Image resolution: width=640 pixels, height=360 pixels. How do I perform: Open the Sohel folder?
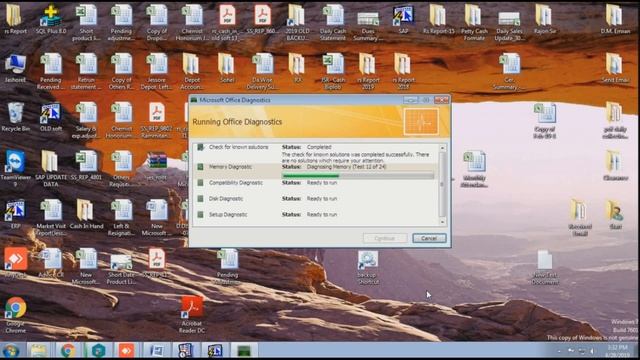tap(227, 69)
